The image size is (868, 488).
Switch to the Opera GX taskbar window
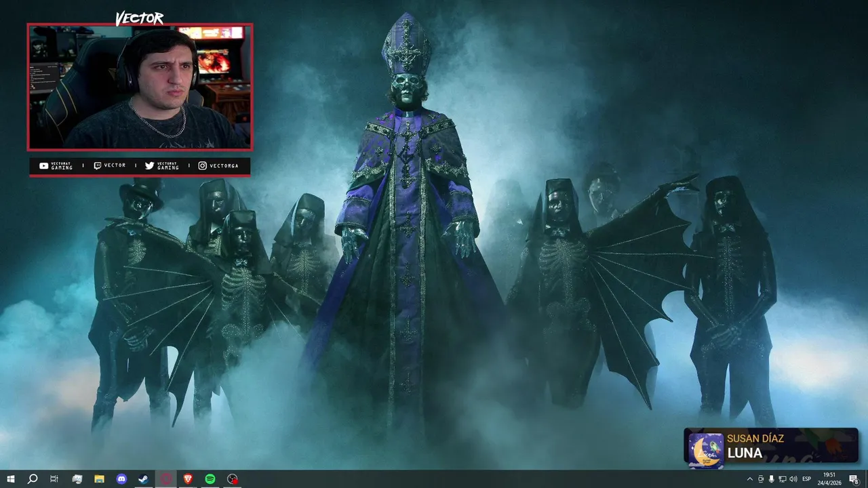[x=166, y=479]
